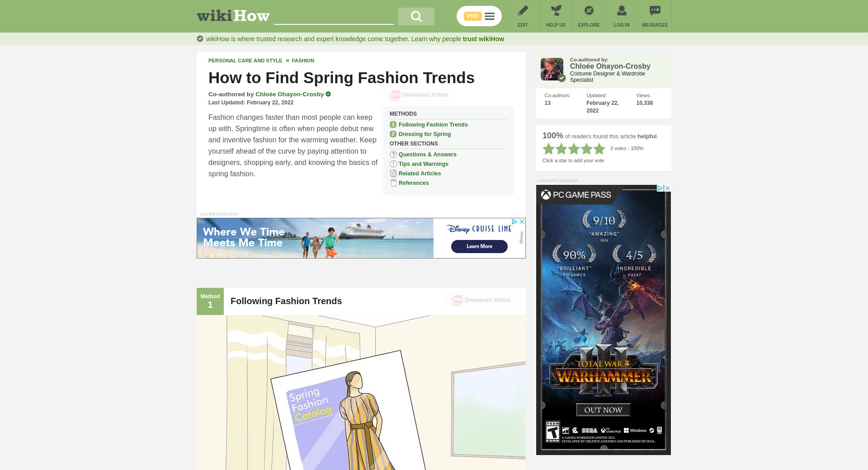Viewport: 868px width, 470px height.
Task: Close the Disney Cruise Line ad
Action: 522,222
